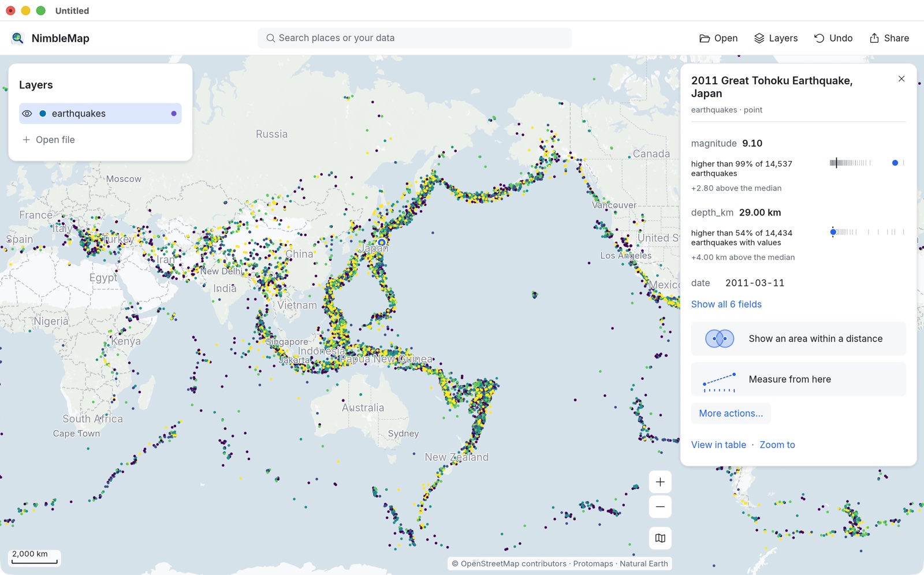Click the purple dot on the earthquakes layer
The image size is (924, 575).
[x=174, y=114]
